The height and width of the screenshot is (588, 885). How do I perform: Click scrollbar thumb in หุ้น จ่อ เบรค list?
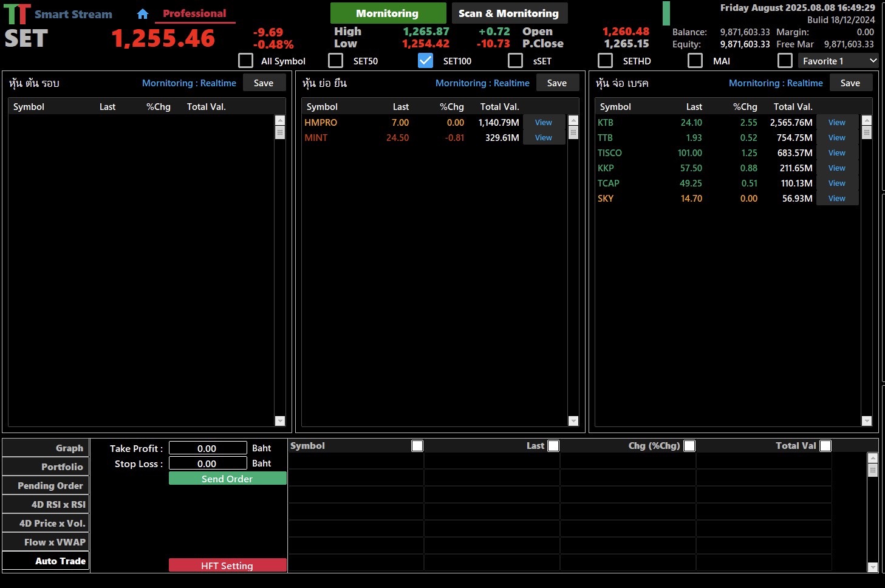click(867, 132)
